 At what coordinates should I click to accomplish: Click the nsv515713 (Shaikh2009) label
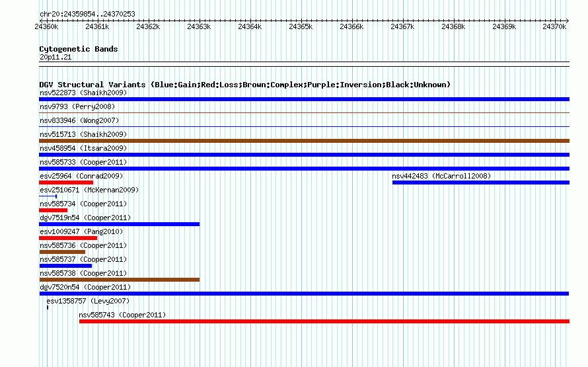83,134
